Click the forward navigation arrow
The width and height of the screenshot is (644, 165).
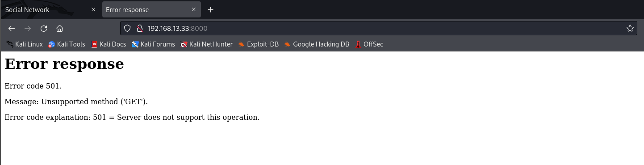[28, 28]
